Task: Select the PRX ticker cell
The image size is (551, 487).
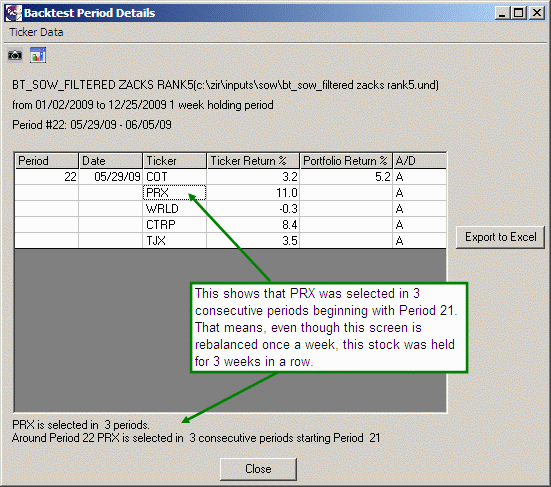Action: (175, 193)
